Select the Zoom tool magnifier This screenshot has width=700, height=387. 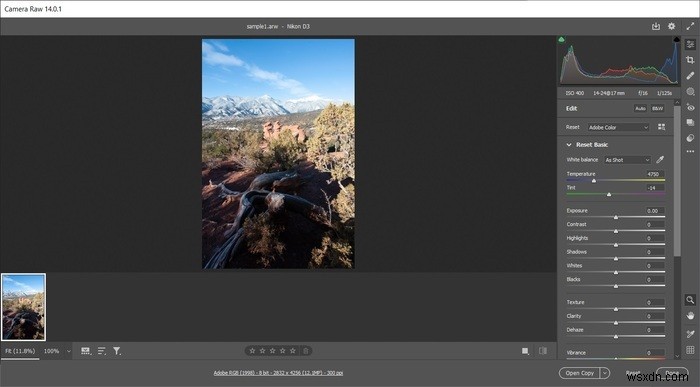(690, 300)
